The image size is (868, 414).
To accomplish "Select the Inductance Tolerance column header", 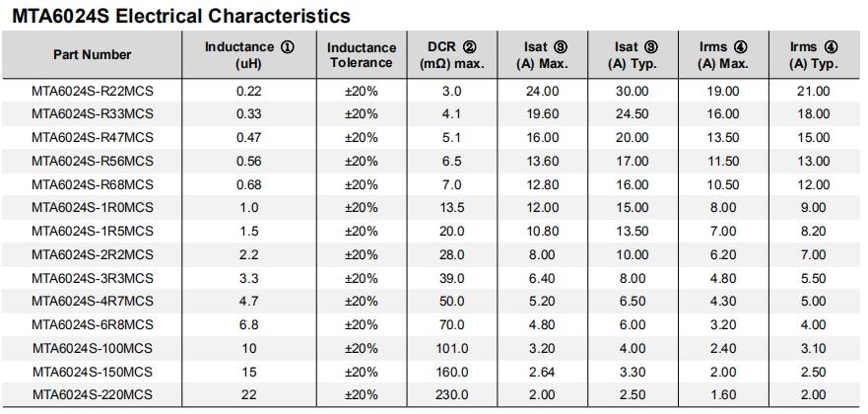I will tap(362, 55).
